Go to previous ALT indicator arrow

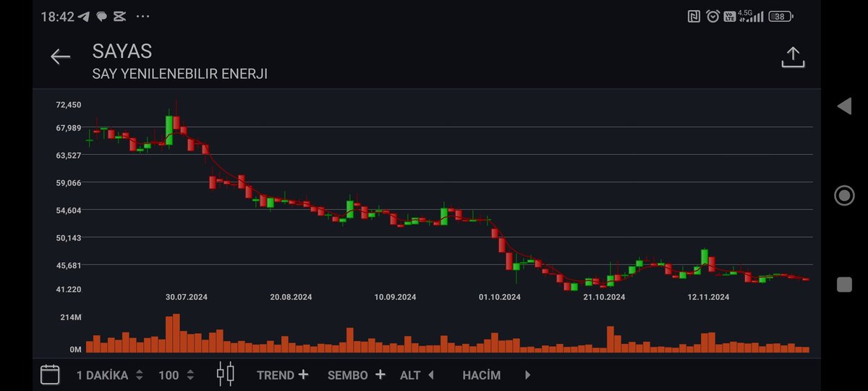pos(431,375)
